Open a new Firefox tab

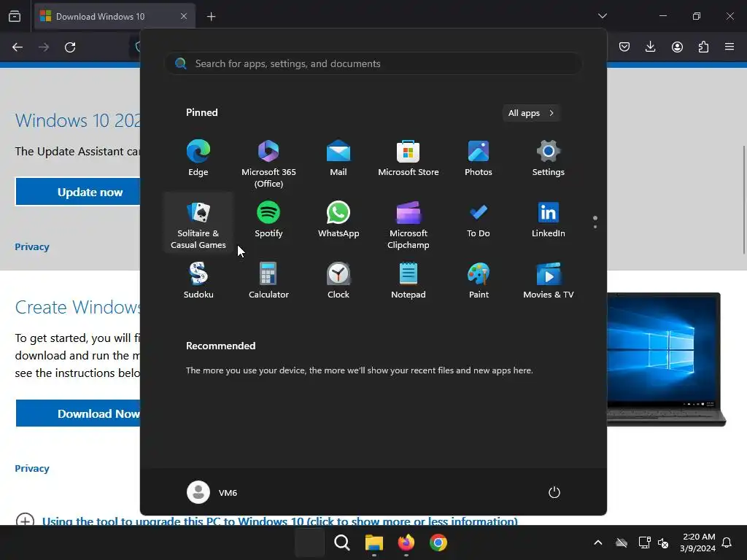tap(211, 17)
